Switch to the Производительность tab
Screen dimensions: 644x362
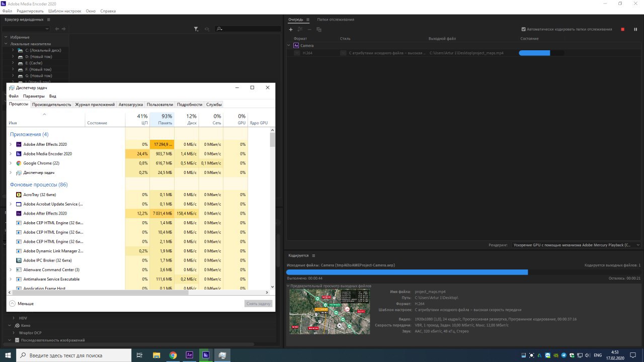52,105
